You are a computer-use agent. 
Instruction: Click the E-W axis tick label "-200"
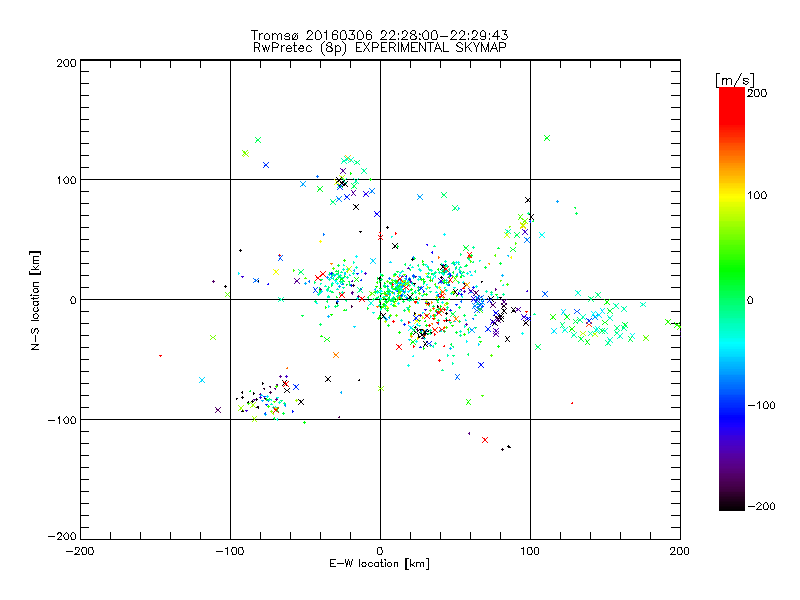point(80,551)
